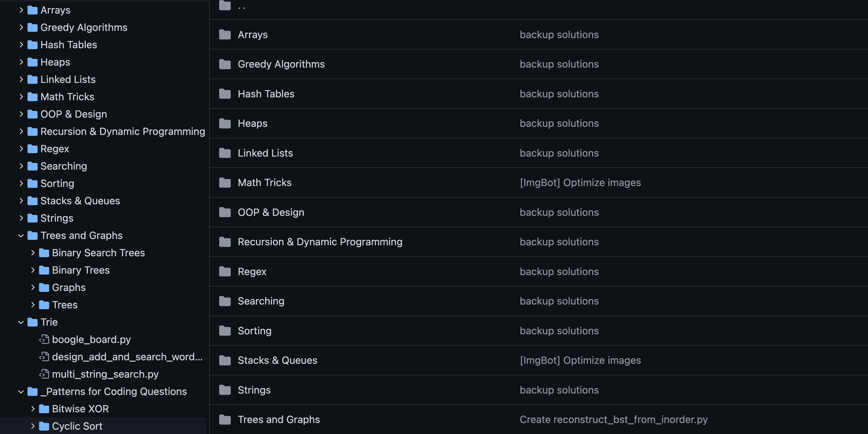Image resolution: width=868 pixels, height=434 pixels.
Task: Collapse the _Patterns for Coding Questions folder
Action: 21,392
